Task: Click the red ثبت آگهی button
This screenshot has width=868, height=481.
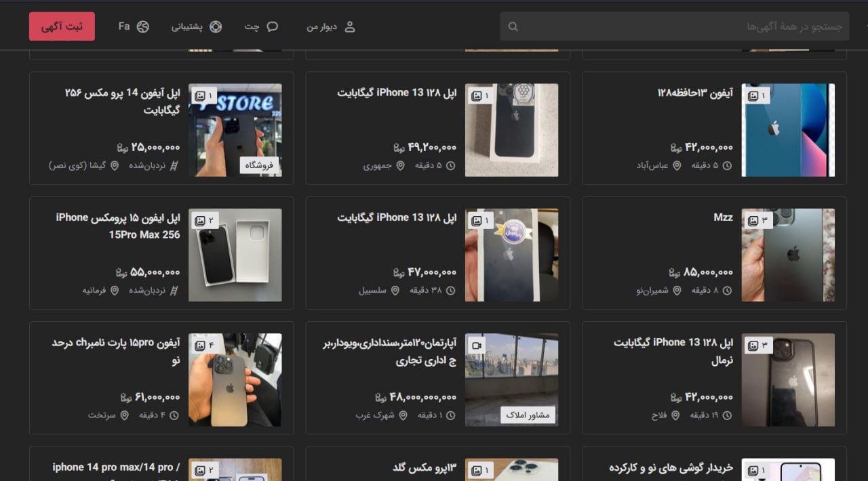Action: click(62, 26)
